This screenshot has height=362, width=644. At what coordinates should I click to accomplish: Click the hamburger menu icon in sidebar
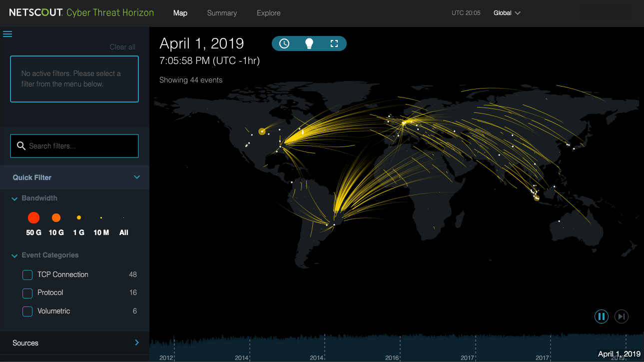pyautogui.click(x=7, y=34)
